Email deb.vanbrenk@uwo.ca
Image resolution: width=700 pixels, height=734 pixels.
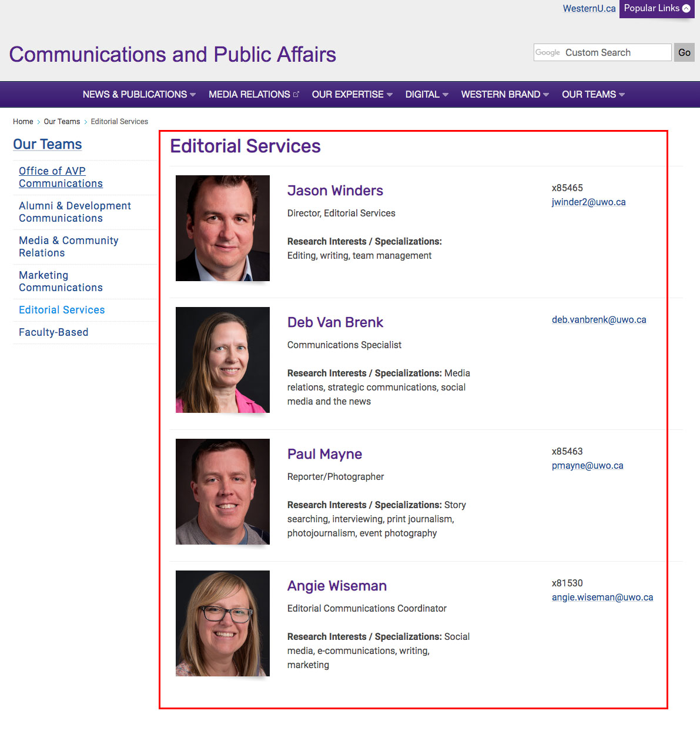pyautogui.click(x=599, y=319)
